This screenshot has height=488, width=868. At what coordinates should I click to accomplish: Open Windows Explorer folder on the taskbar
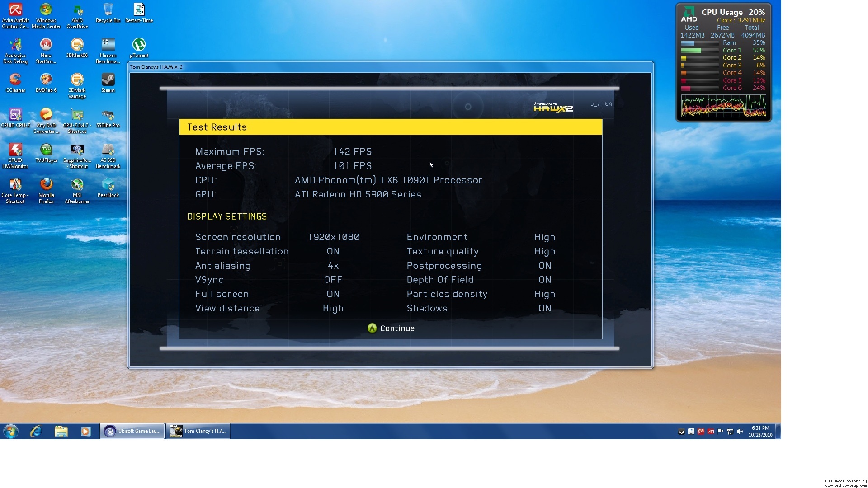pos(61,431)
